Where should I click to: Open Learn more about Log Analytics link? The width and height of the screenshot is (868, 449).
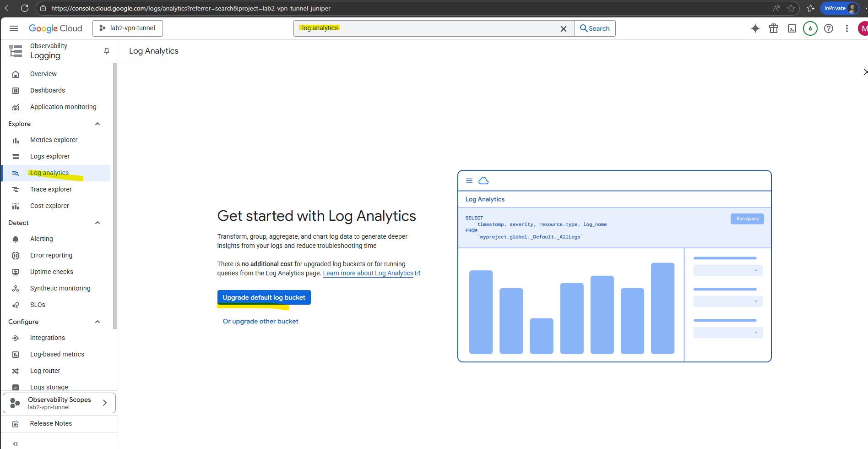(x=371, y=273)
